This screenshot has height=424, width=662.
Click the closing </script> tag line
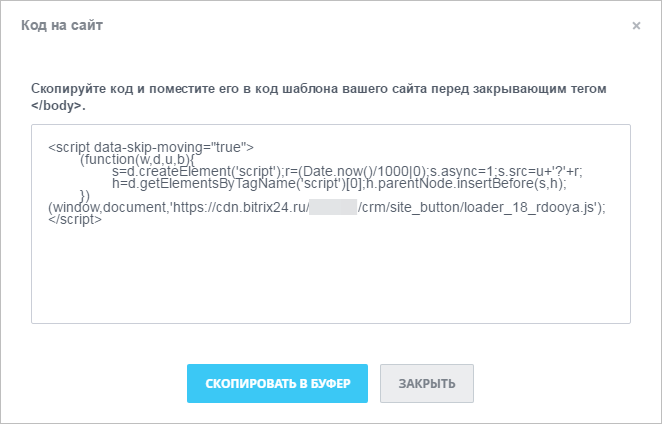(x=75, y=220)
